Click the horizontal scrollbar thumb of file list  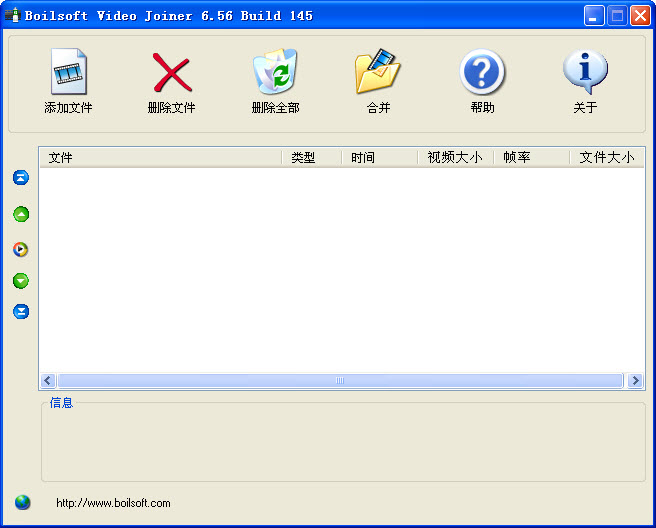coord(340,380)
